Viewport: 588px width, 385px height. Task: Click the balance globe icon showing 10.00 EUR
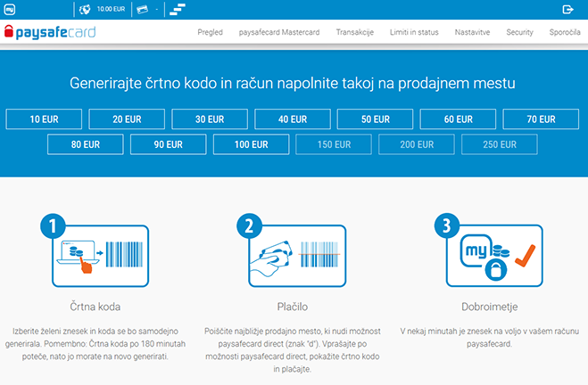pyautogui.click(x=84, y=10)
